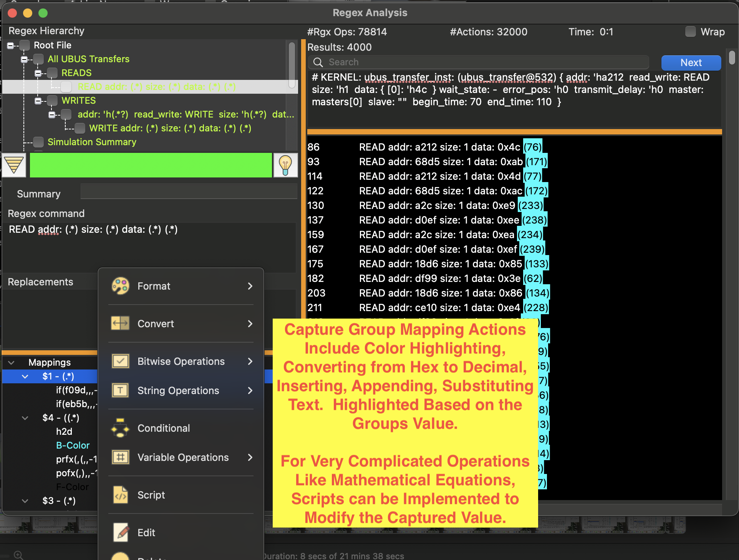Check the Root File checkbox
The image size is (739, 560).
coord(25,45)
